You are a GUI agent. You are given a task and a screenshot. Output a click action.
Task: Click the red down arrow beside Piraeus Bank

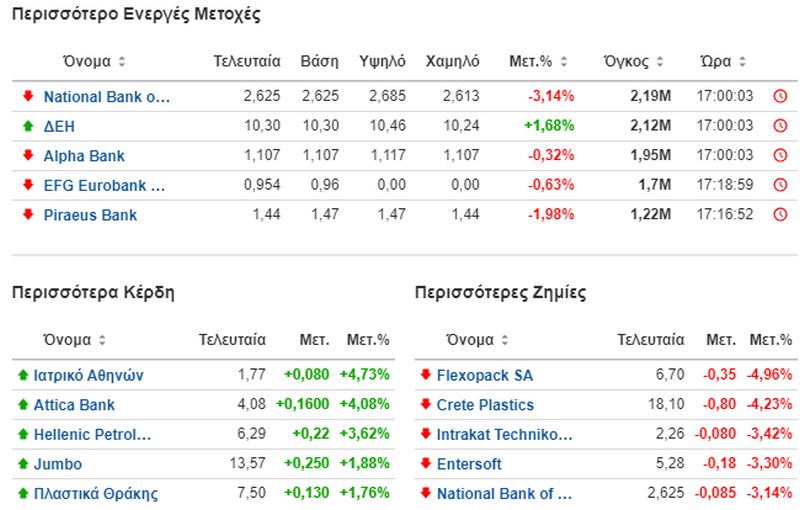pos(28,214)
